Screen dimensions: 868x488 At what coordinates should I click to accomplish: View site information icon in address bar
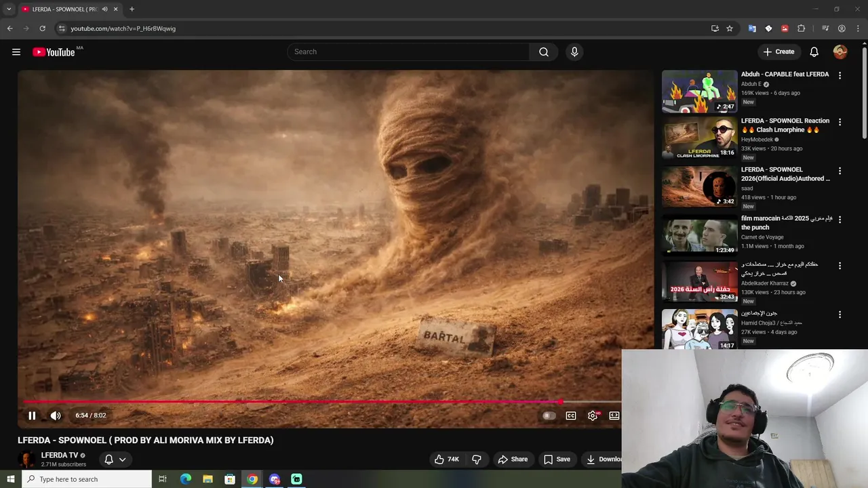pos(61,28)
